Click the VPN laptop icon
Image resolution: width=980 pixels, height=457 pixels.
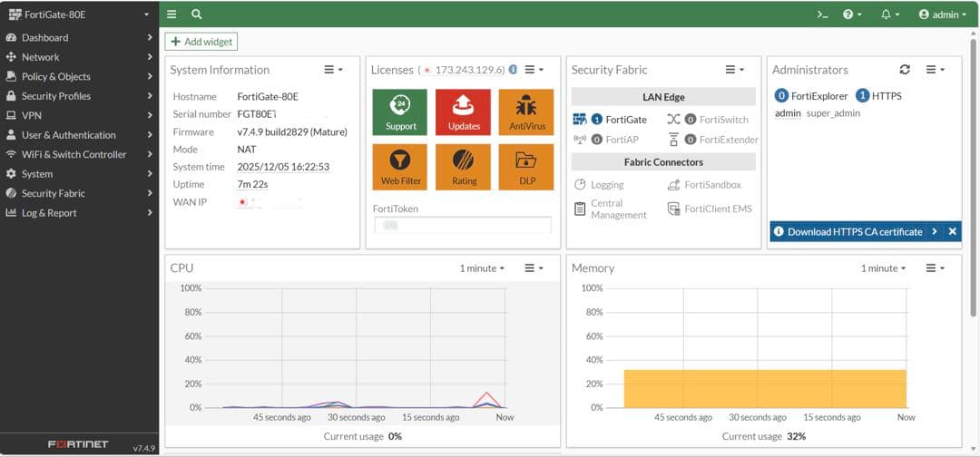coord(11,115)
